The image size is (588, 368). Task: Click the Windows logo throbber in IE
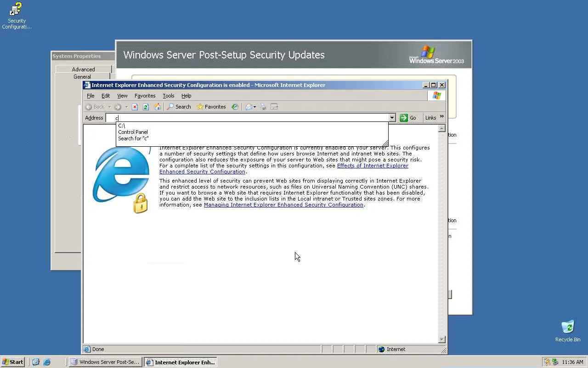[x=436, y=96]
